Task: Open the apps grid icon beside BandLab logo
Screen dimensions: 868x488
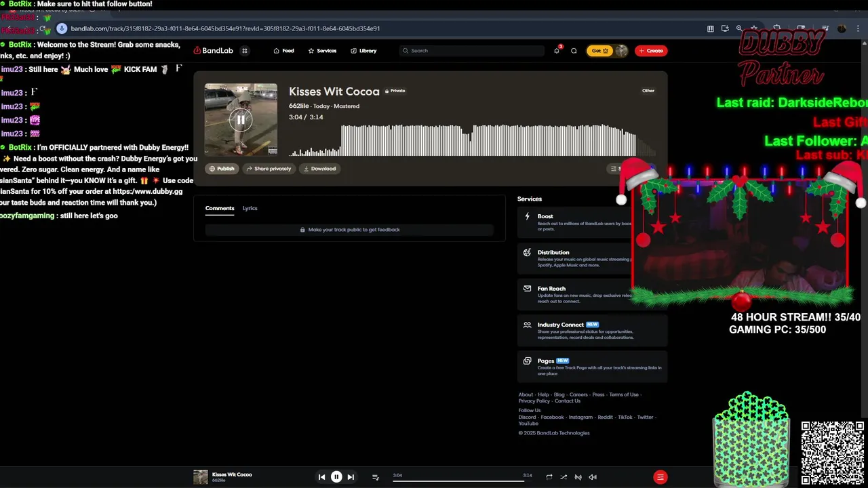Action: point(245,51)
